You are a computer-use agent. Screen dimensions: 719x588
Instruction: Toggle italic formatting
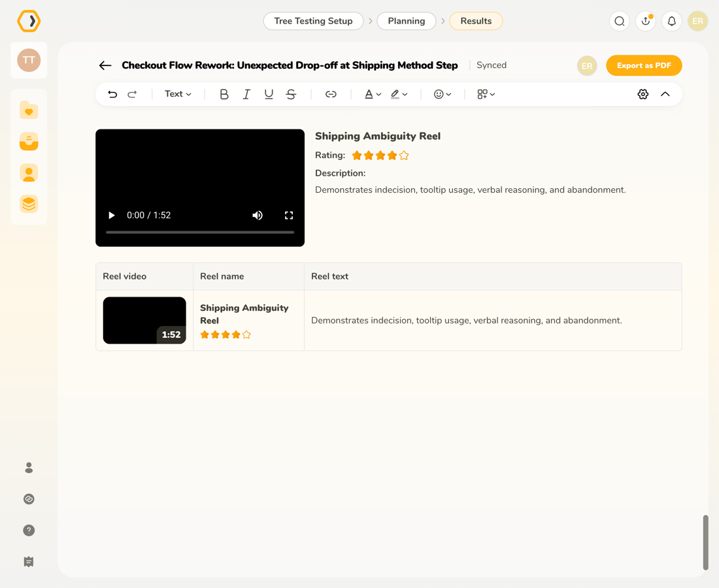[x=246, y=94]
